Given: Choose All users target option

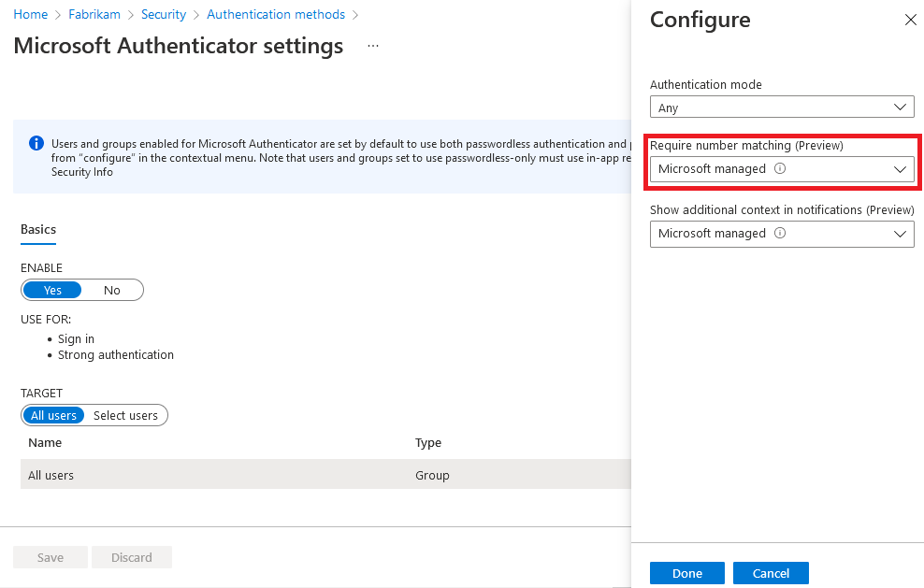Looking at the screenshot, I should [53, 415].
